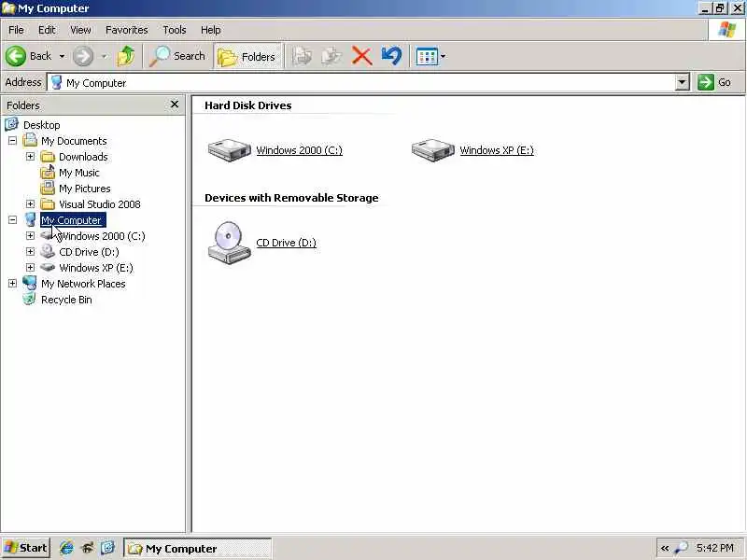Screen dimensions: 747x560
Task: Collapse the My Computer tree node
Action: (x=12, y=220)
